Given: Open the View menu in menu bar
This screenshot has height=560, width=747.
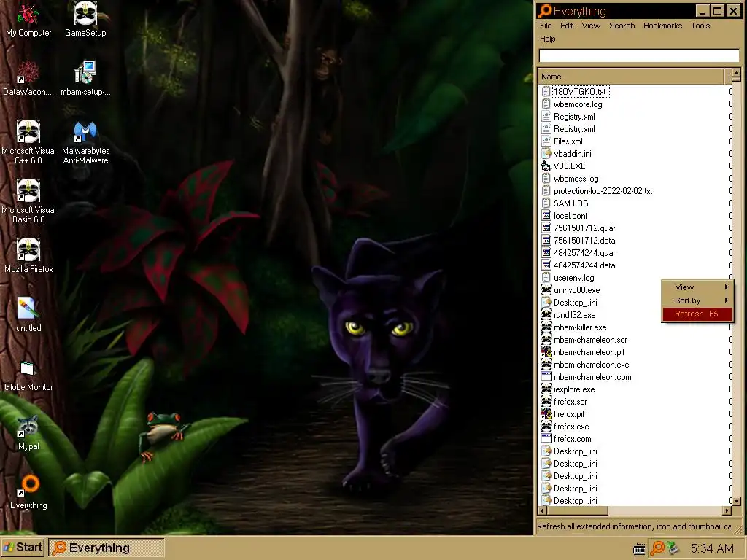Looking at the screenshot, I should (x=591, y=26).
